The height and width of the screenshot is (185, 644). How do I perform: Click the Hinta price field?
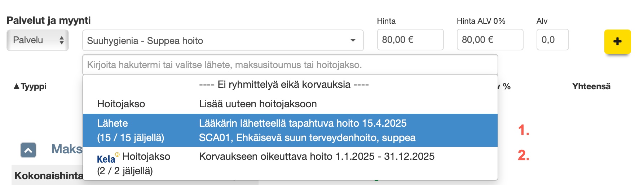[410, 40]
